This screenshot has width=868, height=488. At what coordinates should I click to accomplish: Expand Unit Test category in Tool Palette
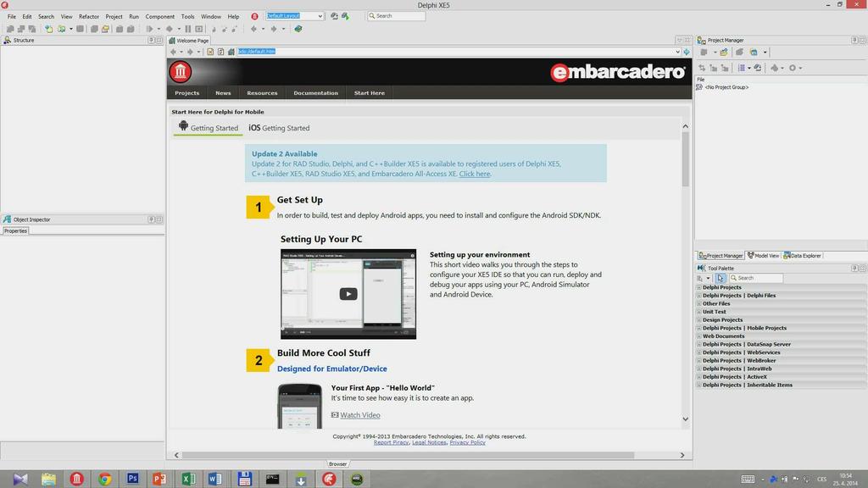point(698,312)
